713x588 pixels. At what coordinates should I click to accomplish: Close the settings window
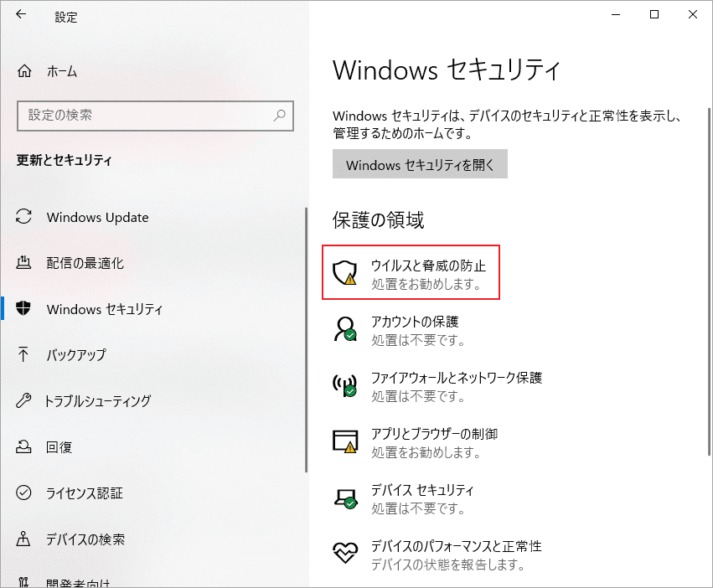(x=693, y=14)
